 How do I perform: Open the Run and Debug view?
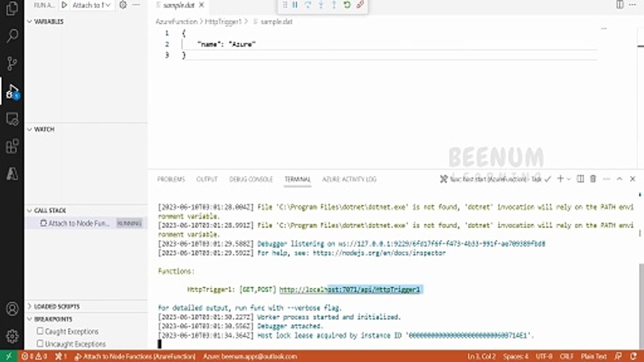(12, 92)
